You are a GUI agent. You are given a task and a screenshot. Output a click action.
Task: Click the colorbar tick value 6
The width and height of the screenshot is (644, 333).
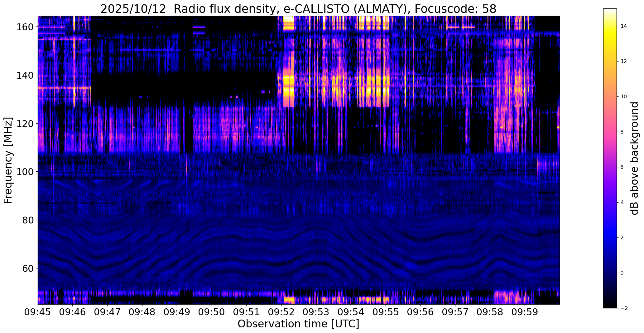[x=622, y=167]
